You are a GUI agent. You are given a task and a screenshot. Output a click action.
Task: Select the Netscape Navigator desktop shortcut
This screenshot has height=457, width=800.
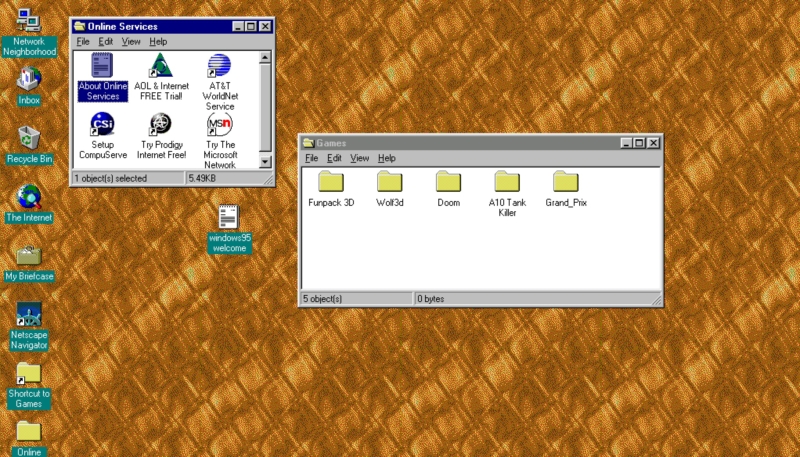[x=29, y=315]
